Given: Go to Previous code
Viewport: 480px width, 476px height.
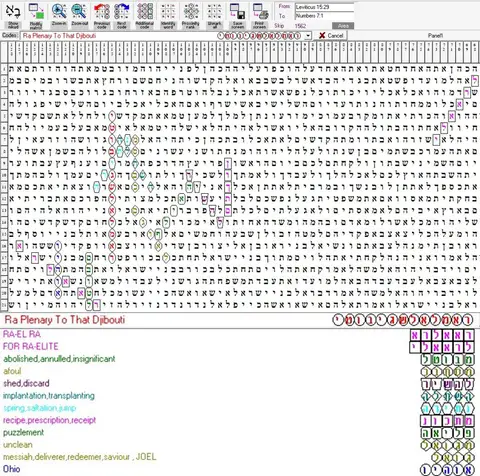Looking at the screenshot, I should tap(102, 15).
